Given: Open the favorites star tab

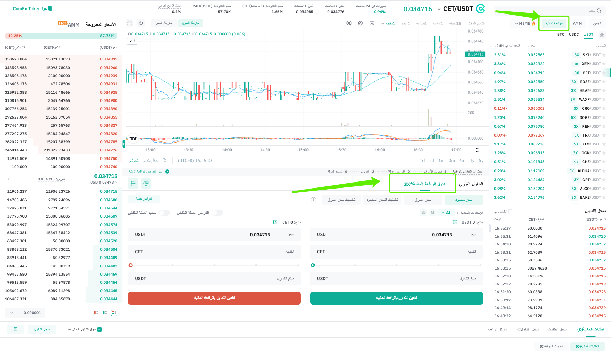Looking at the screenshot, I should tap(602, 35).
